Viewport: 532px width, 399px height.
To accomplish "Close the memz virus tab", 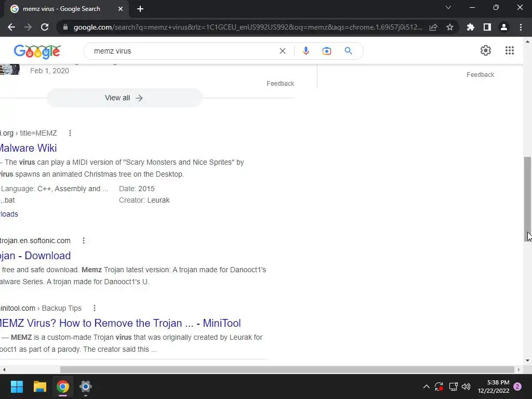I will [121, 9].
